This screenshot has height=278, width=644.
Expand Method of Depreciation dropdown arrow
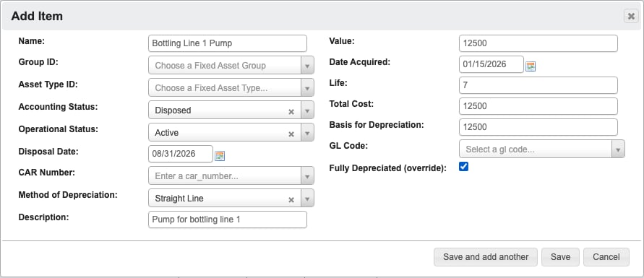pyautogui.click(x=307, y=198)
